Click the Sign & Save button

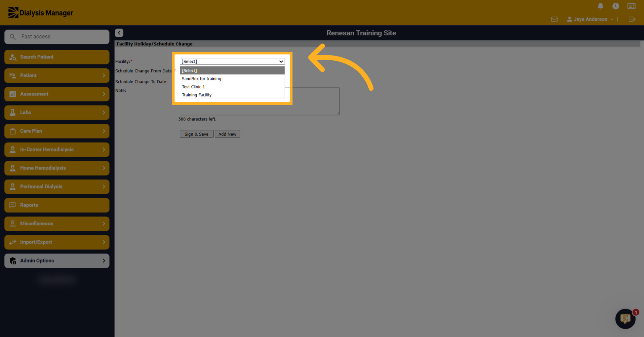196,134
